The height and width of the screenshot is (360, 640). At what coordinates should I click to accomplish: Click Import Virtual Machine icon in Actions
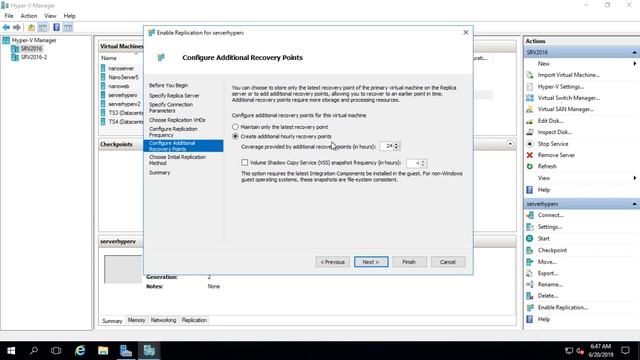(x=530, y=75)
